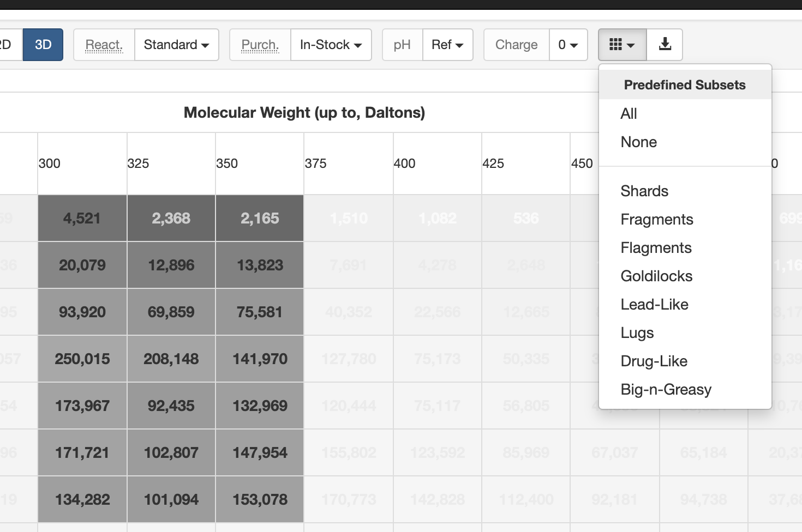Toggle the cell with 2,368
This screenshot has width=802, height=532.
click(171, 218)
